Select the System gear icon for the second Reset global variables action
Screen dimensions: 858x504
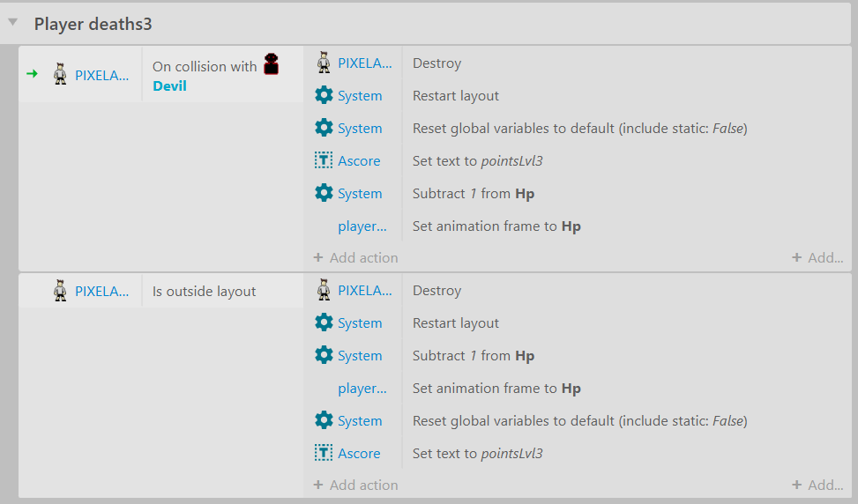tap(324, 420)
